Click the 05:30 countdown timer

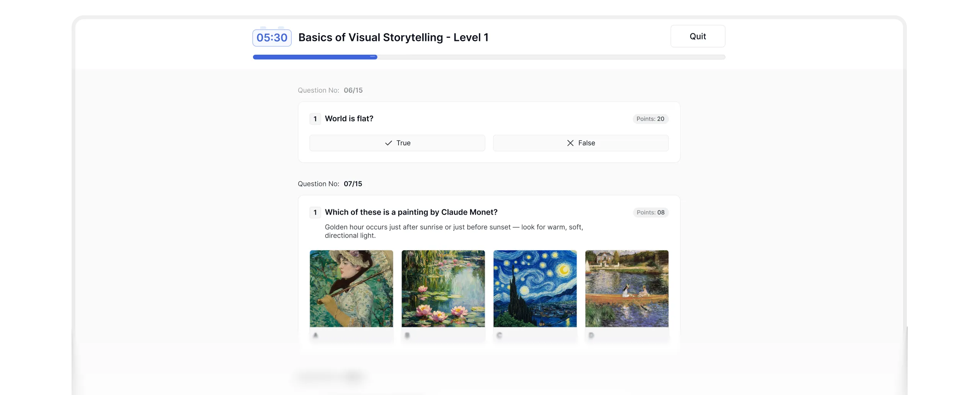[x=272, y=38]
